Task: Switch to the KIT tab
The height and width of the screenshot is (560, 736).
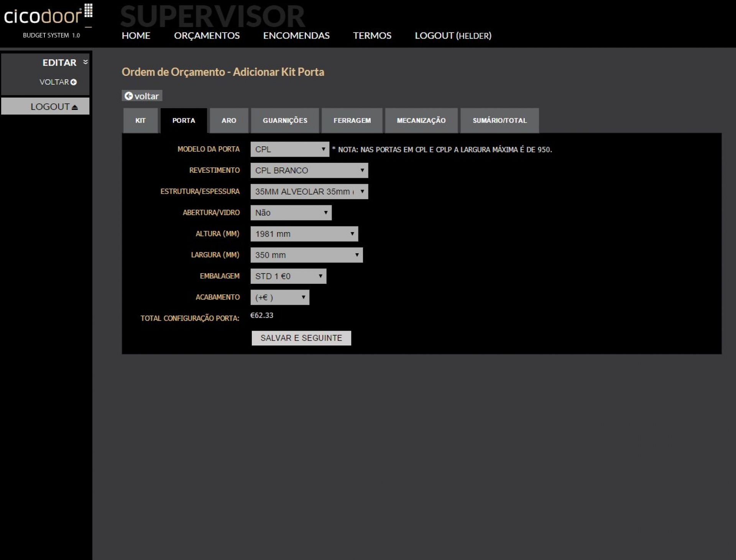Action: pyautogui.click(x=140, y=121)
